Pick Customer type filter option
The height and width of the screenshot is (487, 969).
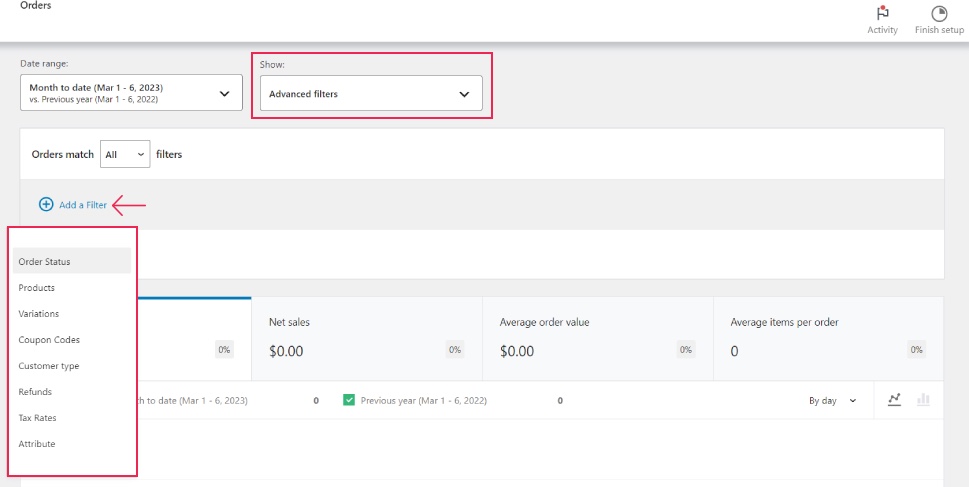[49, 366]
